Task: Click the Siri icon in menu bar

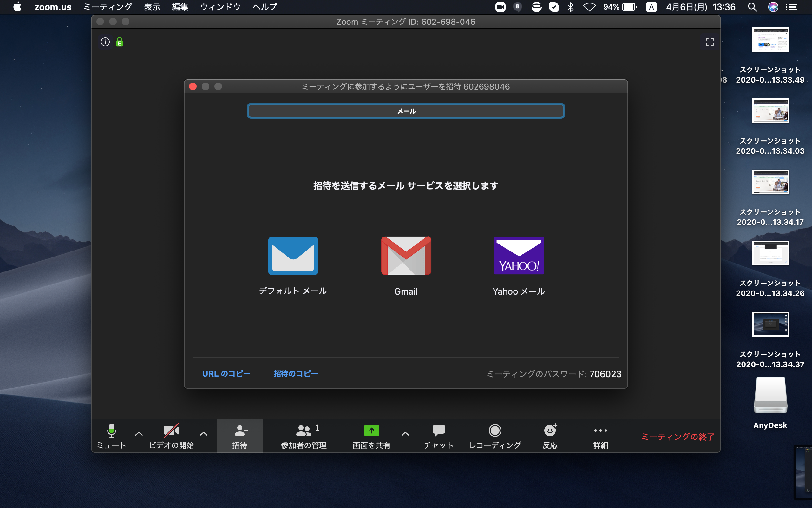Action: pos(773,7)
